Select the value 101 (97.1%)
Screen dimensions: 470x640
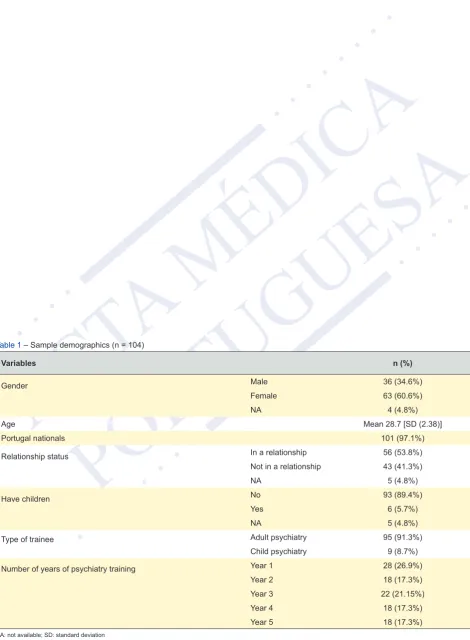tap(402, 438)
